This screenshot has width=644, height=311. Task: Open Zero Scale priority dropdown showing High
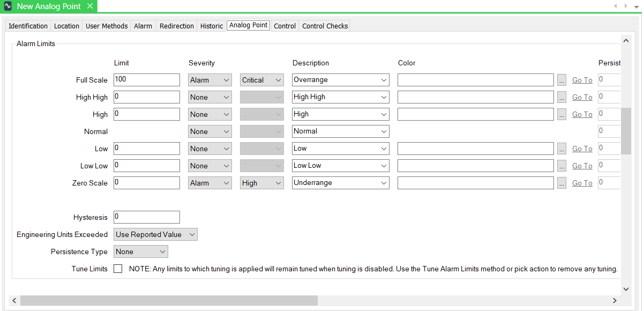point(261,183)
